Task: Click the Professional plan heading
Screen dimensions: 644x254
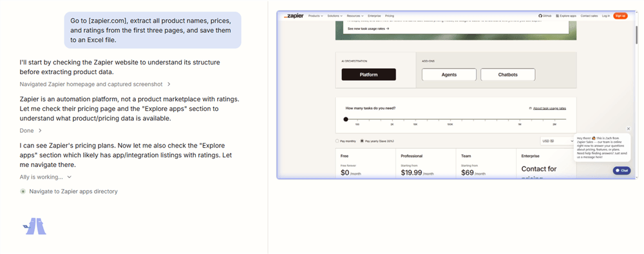Action: (412, 156)
